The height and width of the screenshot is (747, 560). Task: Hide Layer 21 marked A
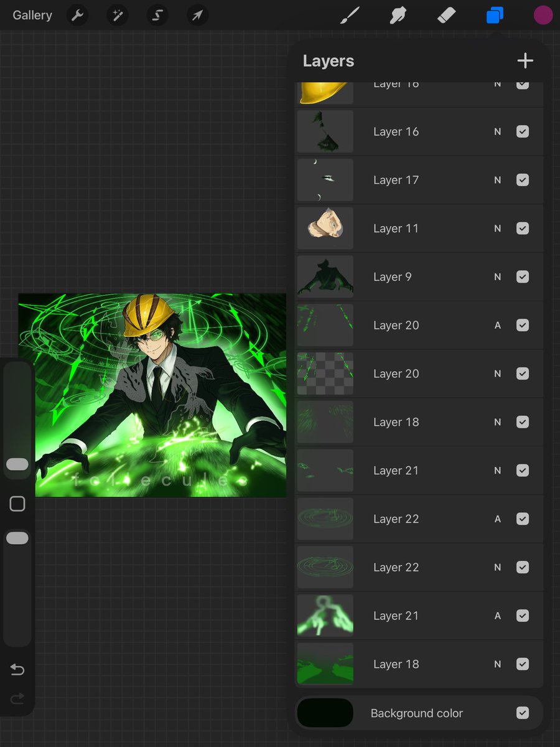click(x=523, y=616)
